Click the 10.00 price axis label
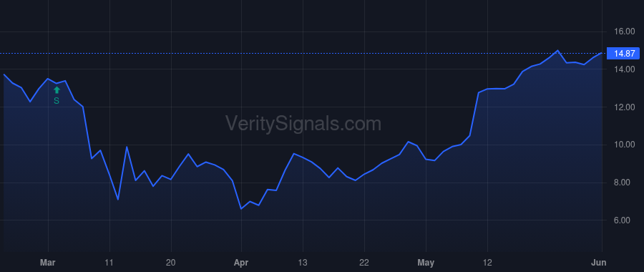The image size is (644, 272). point(624,145)
